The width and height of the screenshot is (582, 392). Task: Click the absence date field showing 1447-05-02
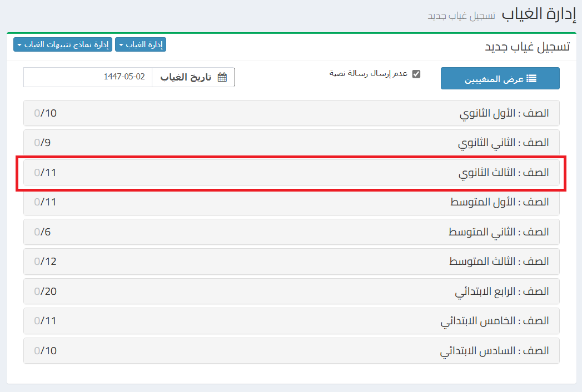pyautogui.click(x=87, y=77)
